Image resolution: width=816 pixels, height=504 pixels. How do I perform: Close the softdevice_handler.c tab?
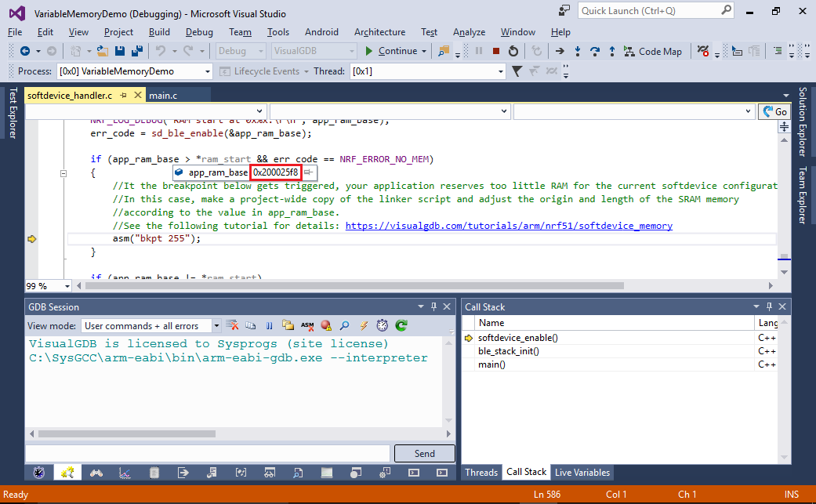138,95
